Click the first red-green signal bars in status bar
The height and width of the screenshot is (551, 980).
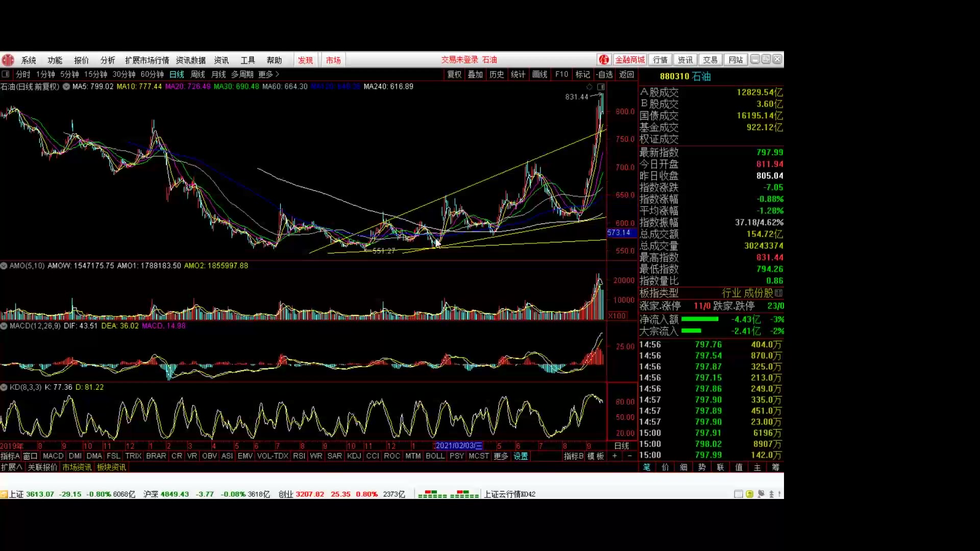click(x=432, y=494)
